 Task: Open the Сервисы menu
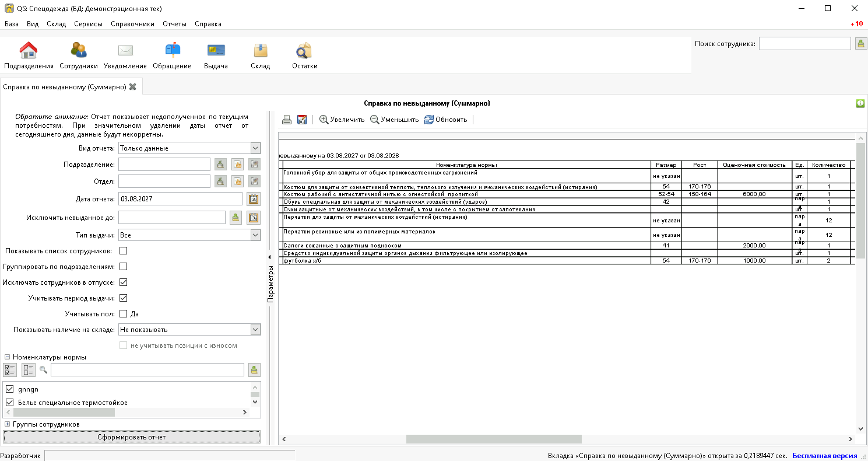coord(88,24)
